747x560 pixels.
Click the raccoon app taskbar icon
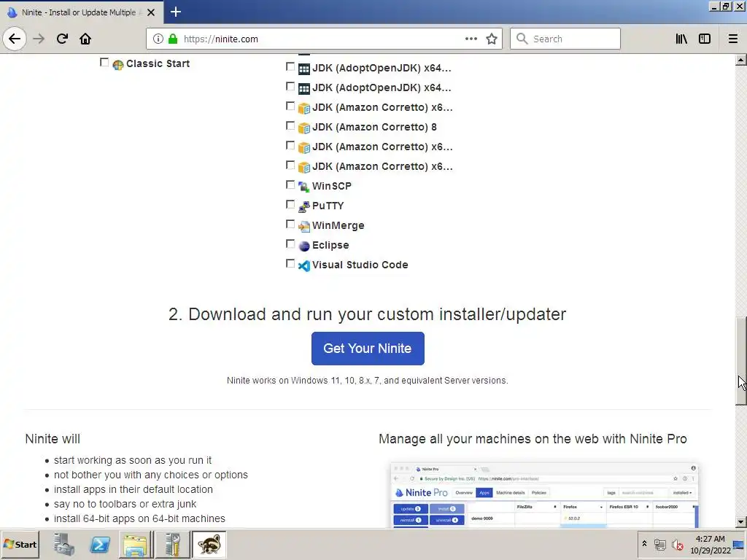point(209,544)
